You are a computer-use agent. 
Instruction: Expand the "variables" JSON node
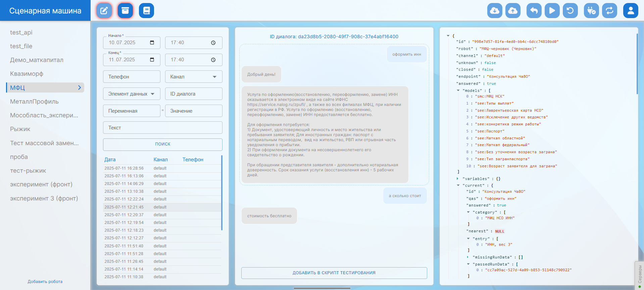click(458, 179)
